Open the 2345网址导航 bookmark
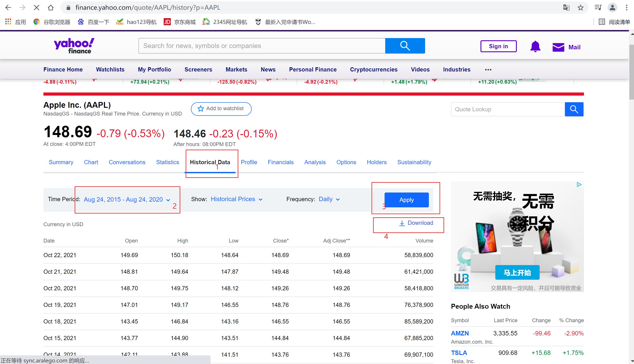The image size is (634, 364). pyautogui.click(x=225, y=22)
